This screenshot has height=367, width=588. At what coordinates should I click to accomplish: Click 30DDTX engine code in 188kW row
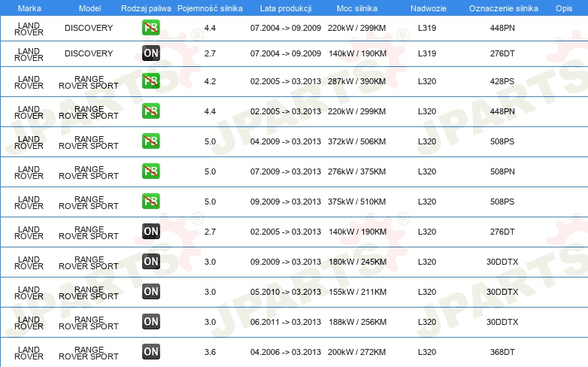click(x=502, y=322)
